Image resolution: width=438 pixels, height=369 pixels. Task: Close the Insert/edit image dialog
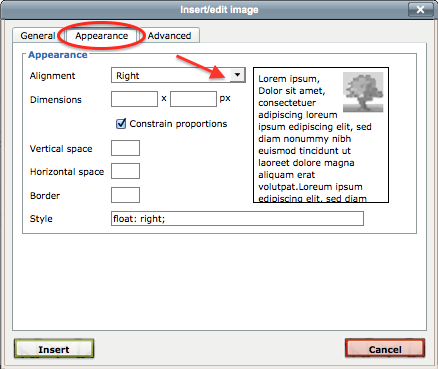[420, 9]
